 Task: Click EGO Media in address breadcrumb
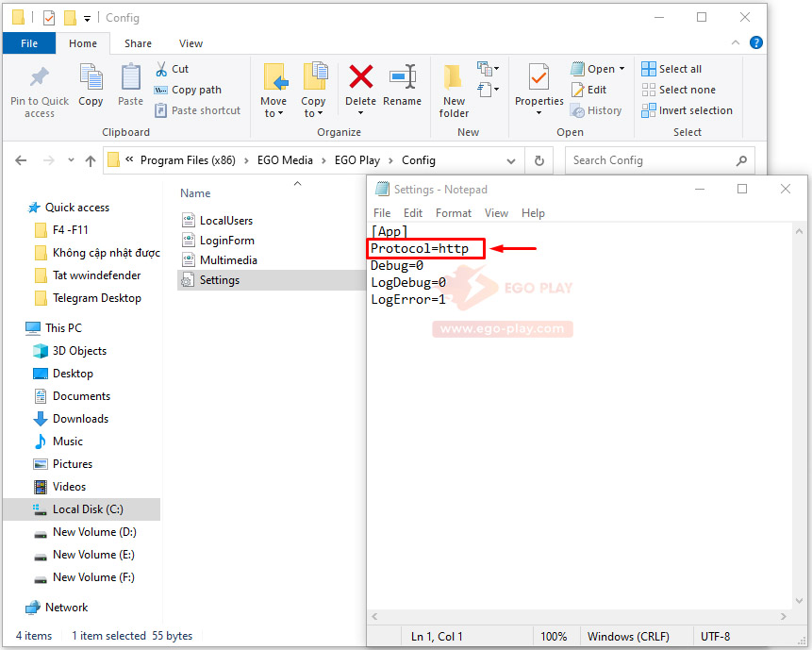[x=285, y=160]
